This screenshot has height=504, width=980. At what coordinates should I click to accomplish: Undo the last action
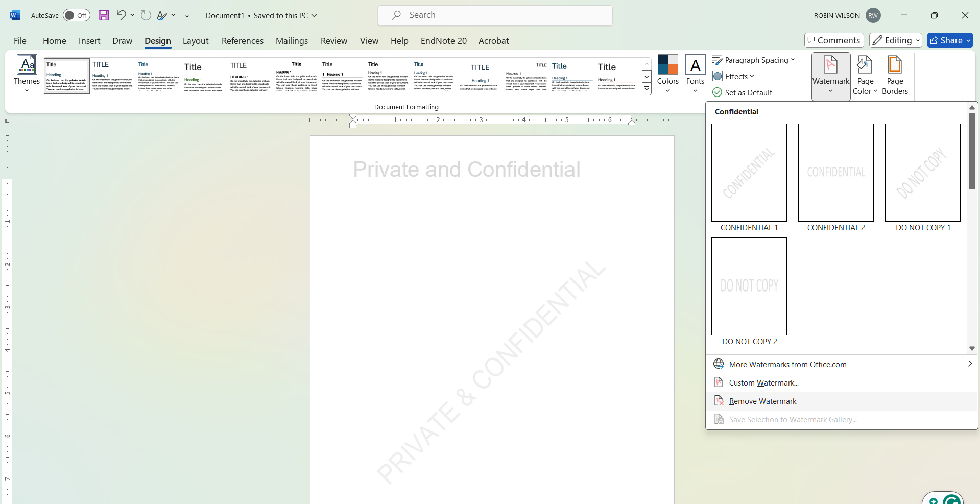pyautogui.click(x=121, y=15)
